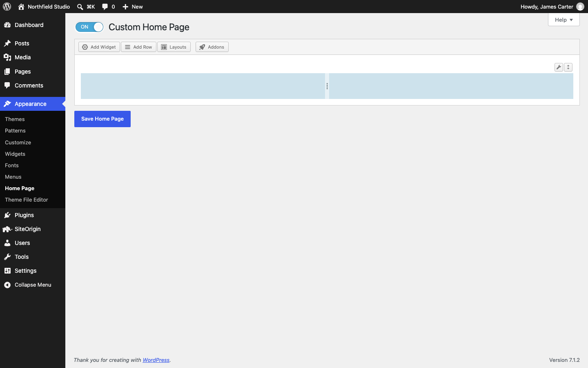The image size is (588, 368).
Task: Open the Addons rocket button
Action: pyautogui.click(x=212, y=47)
